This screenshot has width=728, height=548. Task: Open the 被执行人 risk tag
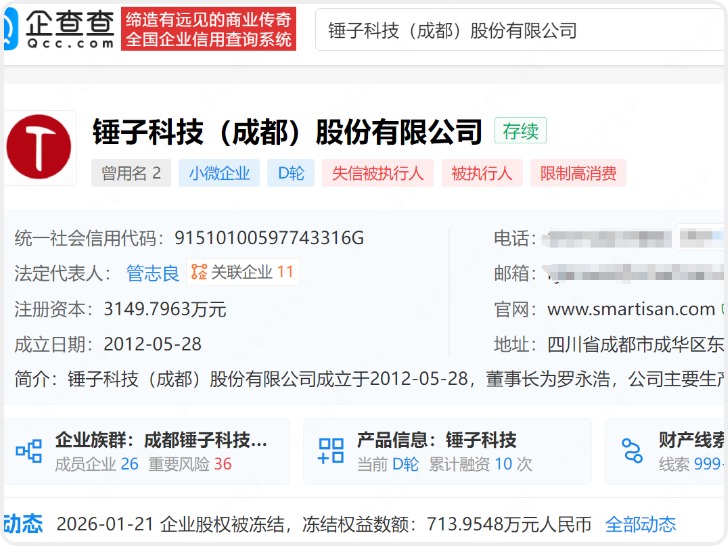[482, 173]
